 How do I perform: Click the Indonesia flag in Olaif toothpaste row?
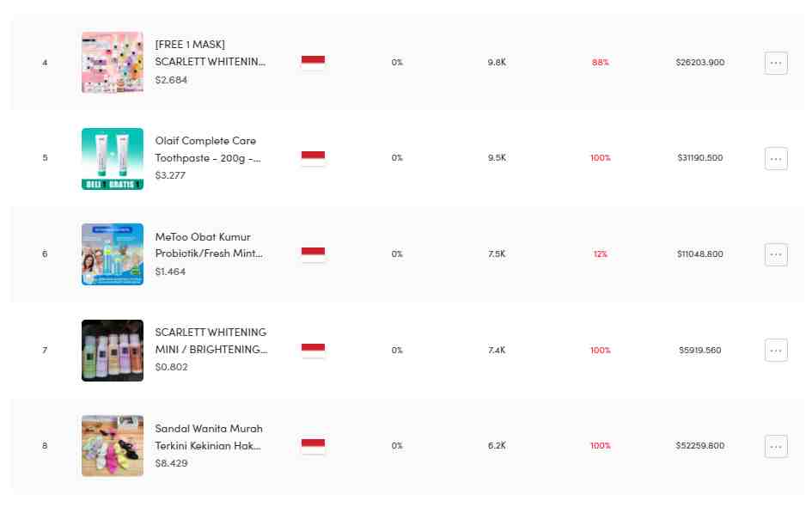313,158
